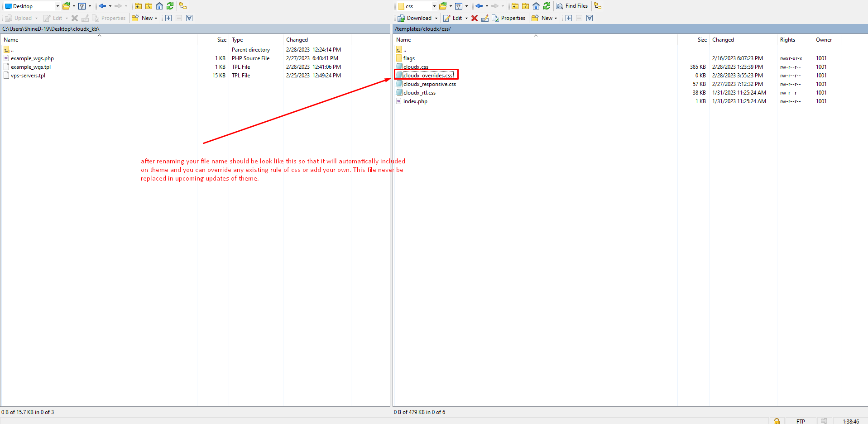
Task: Sort remote files by Changed column header
Action: pos(723,40)
